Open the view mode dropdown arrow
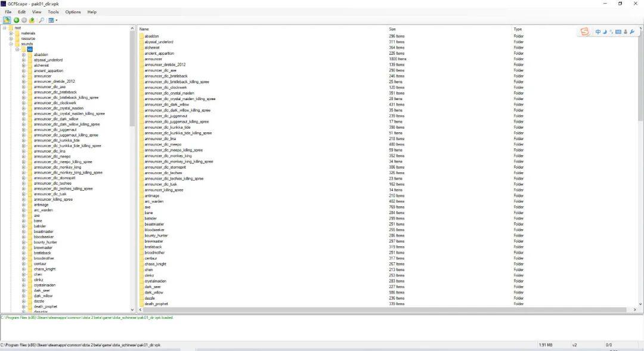This screenshot has height=351, width=644. (x=57, y=20)
